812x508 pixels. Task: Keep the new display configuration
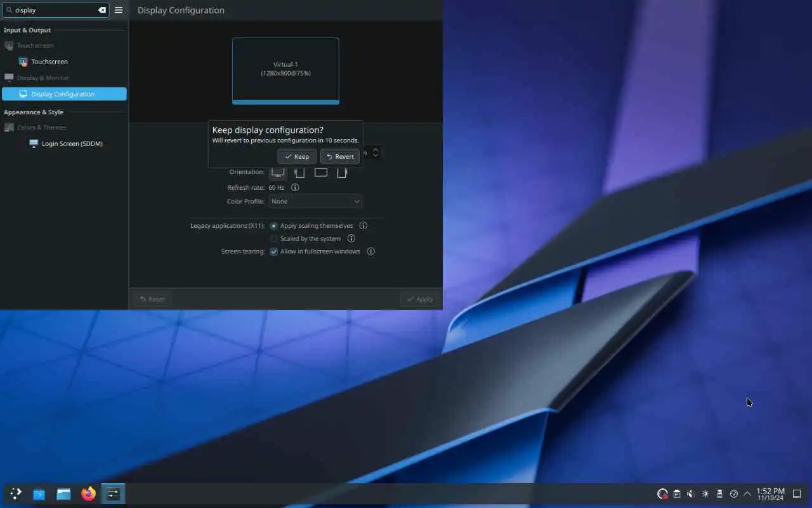click(297, 156)
